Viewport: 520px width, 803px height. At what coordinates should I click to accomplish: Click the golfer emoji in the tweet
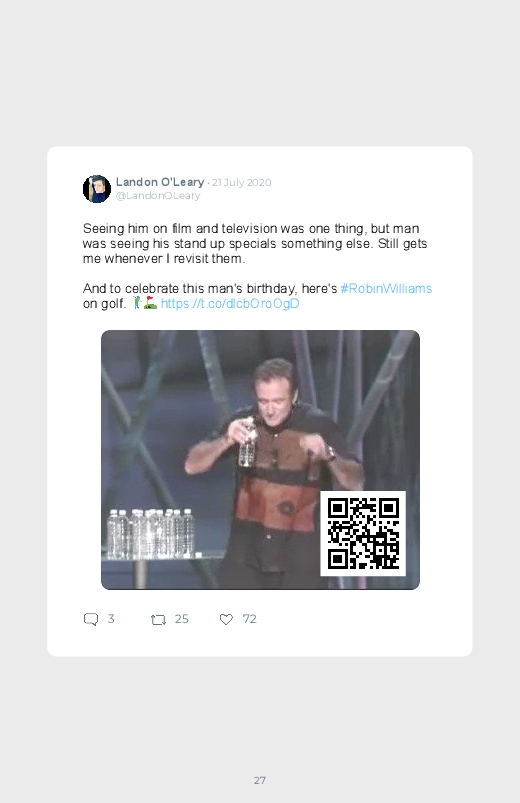136,303
